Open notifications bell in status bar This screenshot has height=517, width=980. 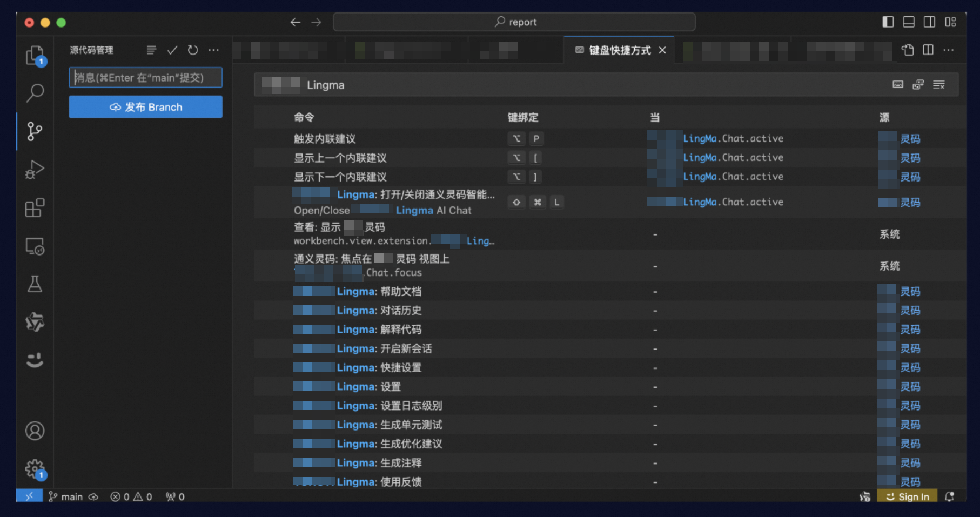[949, 496]
